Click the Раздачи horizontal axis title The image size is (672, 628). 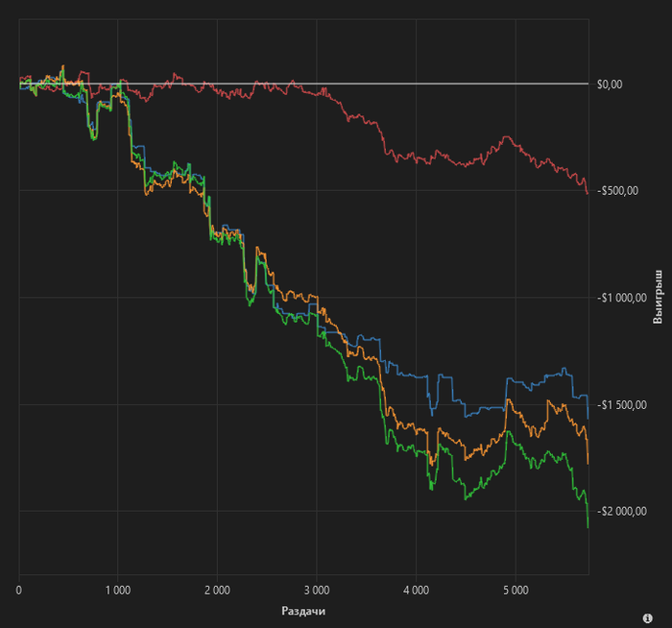click(303, 611)
